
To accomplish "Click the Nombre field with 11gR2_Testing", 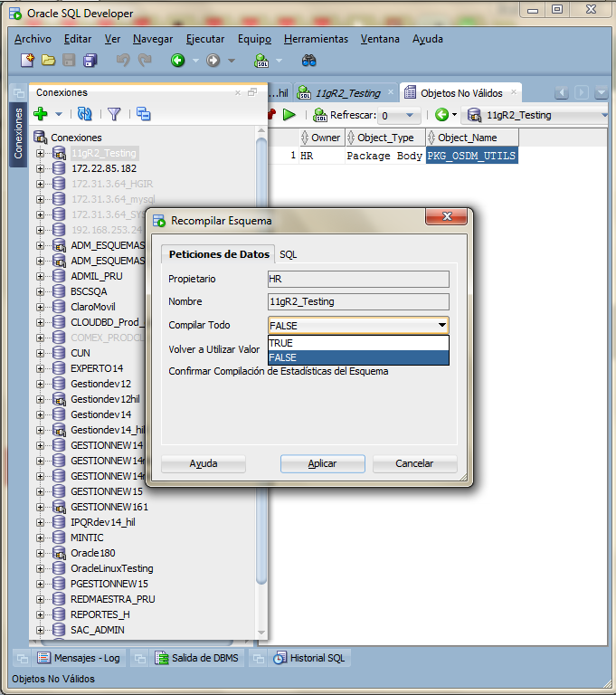I will tap(358, 302).
